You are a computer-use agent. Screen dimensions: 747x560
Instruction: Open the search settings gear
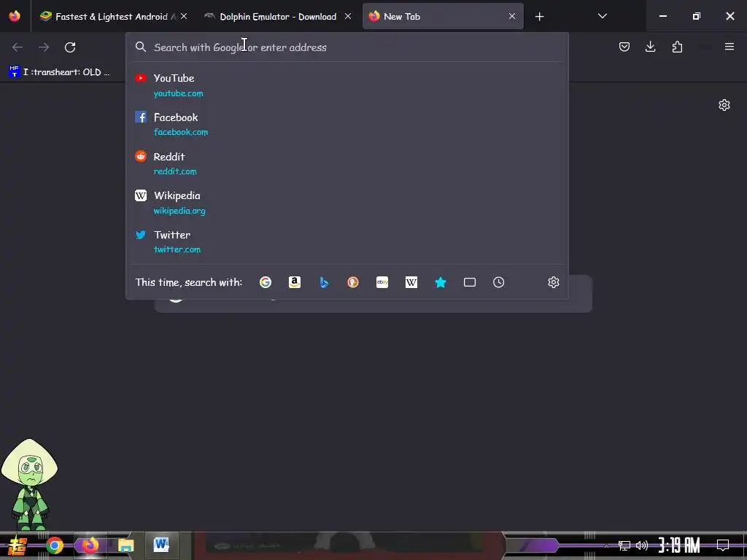click(x=553, y=282)
